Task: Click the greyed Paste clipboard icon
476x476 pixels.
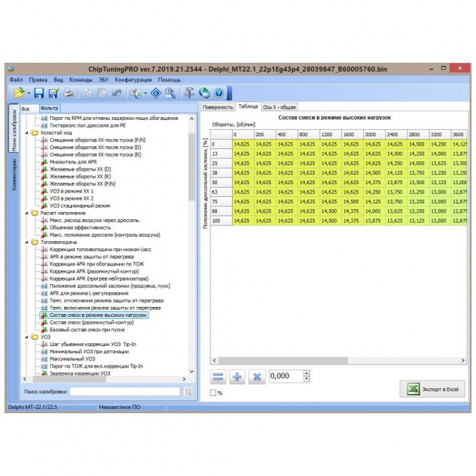Action: [102, 93]
